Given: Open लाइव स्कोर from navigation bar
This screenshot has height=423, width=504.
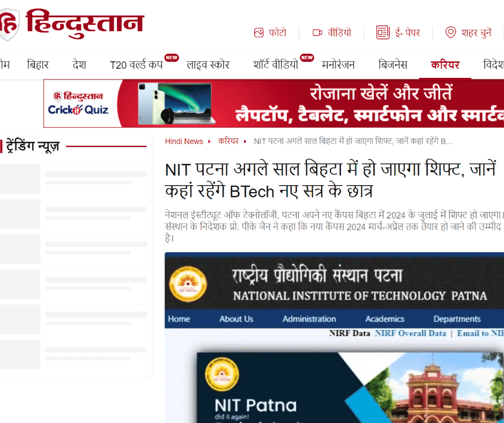Looking at the screenshot, I should [208, 65].
